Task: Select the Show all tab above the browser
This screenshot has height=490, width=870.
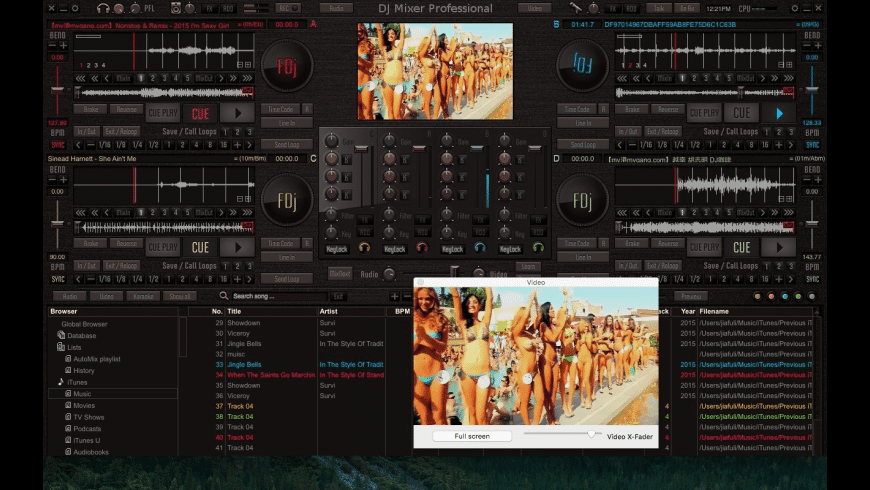Action: pyautogui.click(x=180, y=296)
